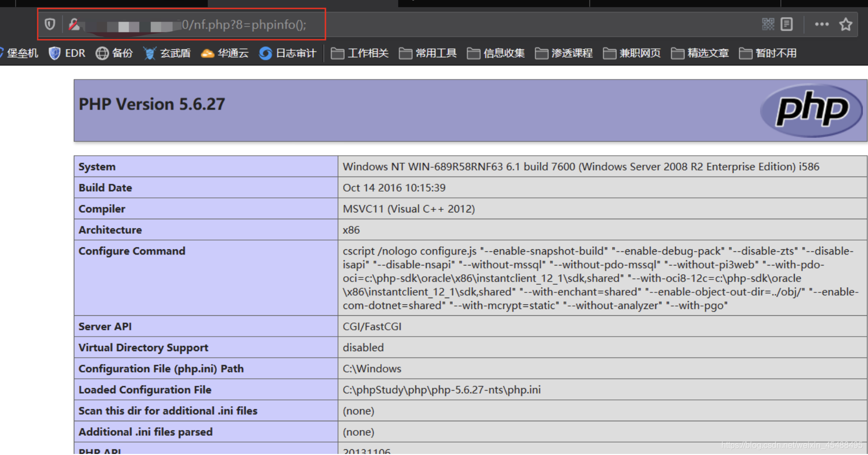Click (none) value in Additional .ini files parsed row
Image resolution: width=868 pixels, height=455 pixels.
358,432
